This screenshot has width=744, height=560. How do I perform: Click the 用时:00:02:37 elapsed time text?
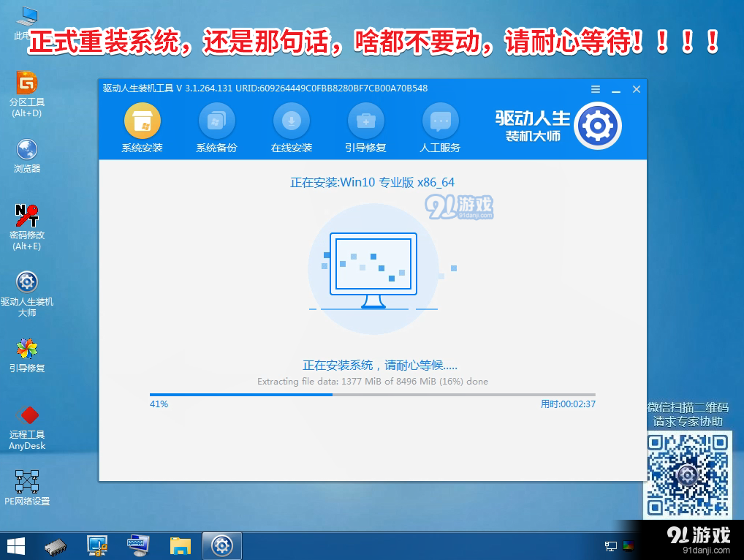pyautogui.click(x=568, y=404)
